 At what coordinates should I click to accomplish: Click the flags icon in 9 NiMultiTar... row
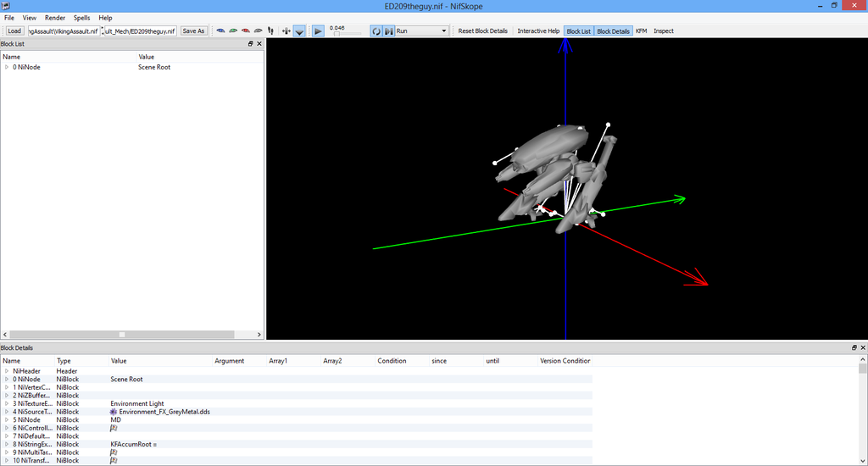pyautogui.click(x=114, y=452)
